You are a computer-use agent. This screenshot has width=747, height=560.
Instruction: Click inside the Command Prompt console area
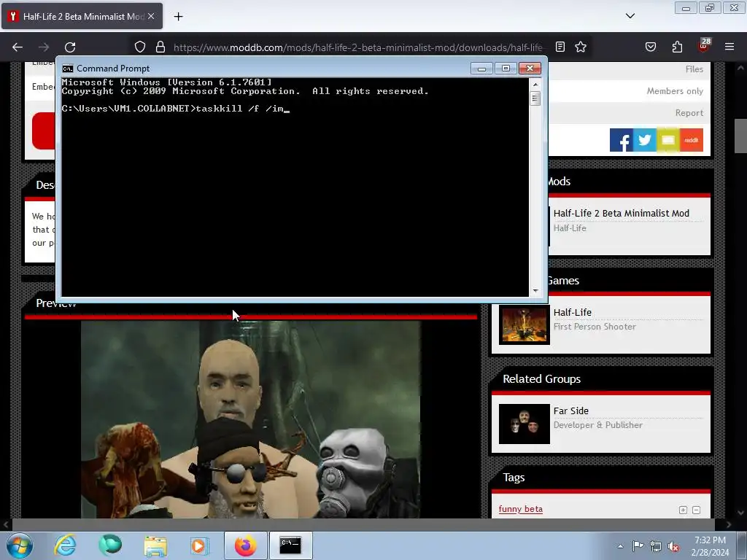pos(295,187)
